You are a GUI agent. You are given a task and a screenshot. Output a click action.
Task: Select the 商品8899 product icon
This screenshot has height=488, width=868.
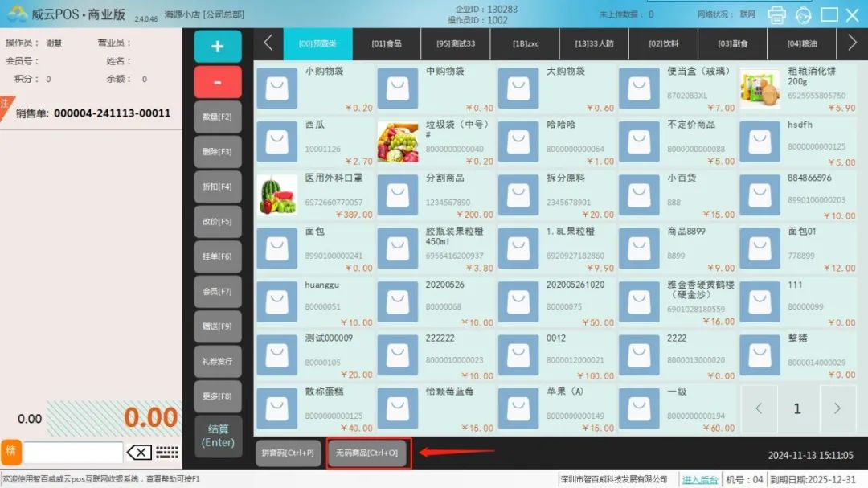(x=639, y=248)
